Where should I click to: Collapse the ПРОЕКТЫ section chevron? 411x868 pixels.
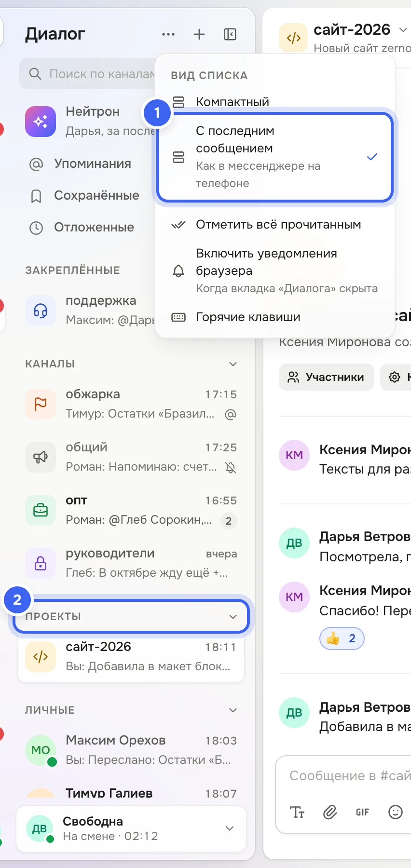click(x=233, y=617)
